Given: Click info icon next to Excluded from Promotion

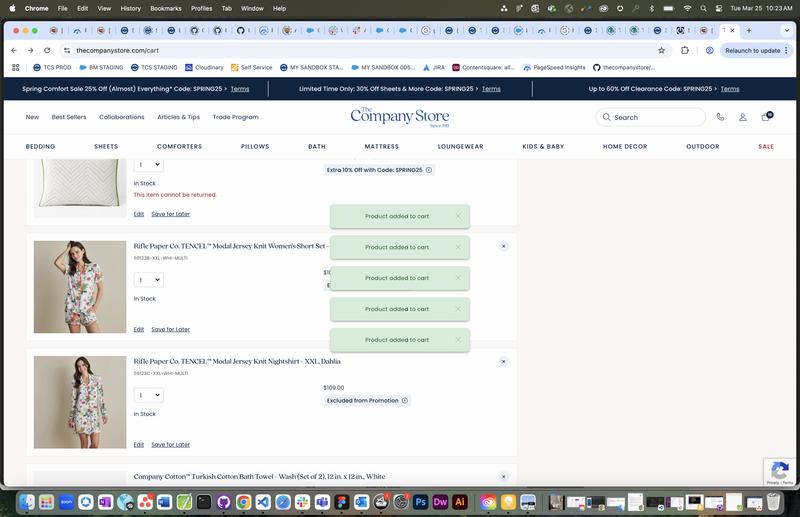Looking at the screenshot, I should [x=405, y=401].
